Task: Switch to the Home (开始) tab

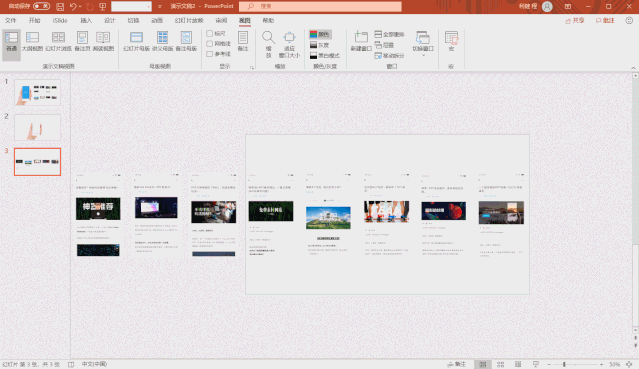Action: pos(35,20)
